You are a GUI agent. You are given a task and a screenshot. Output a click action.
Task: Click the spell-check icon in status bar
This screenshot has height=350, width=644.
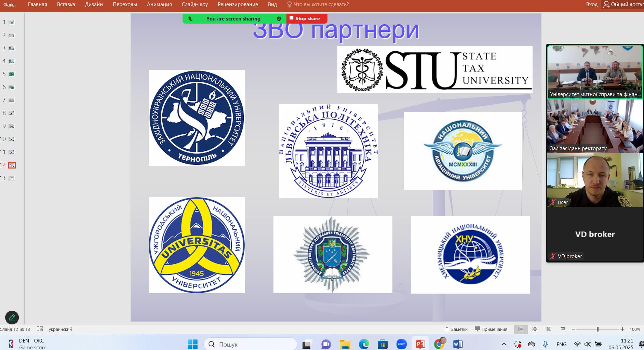40,329
